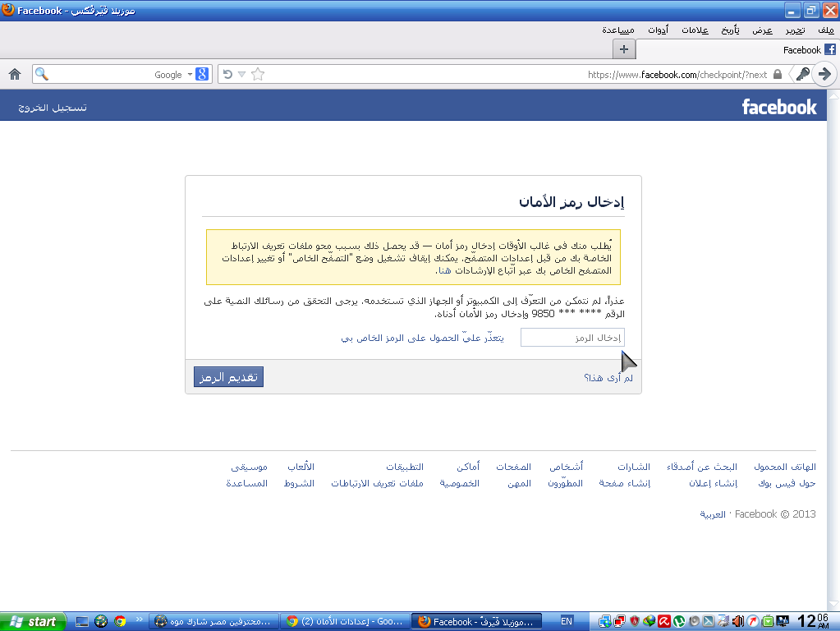Open the أدوات (Tools) menu
The width and height of the screenshot is (840, 631).
click(658, 30)
